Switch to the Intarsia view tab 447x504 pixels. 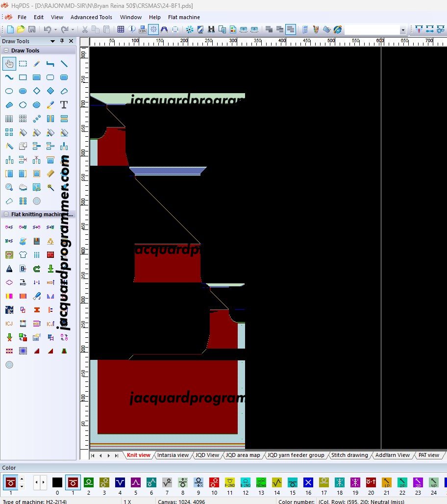click(173, 455)
